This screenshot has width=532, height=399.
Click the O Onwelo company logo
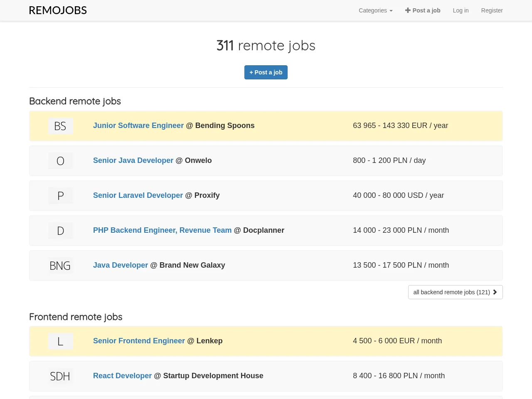(60, 161)
